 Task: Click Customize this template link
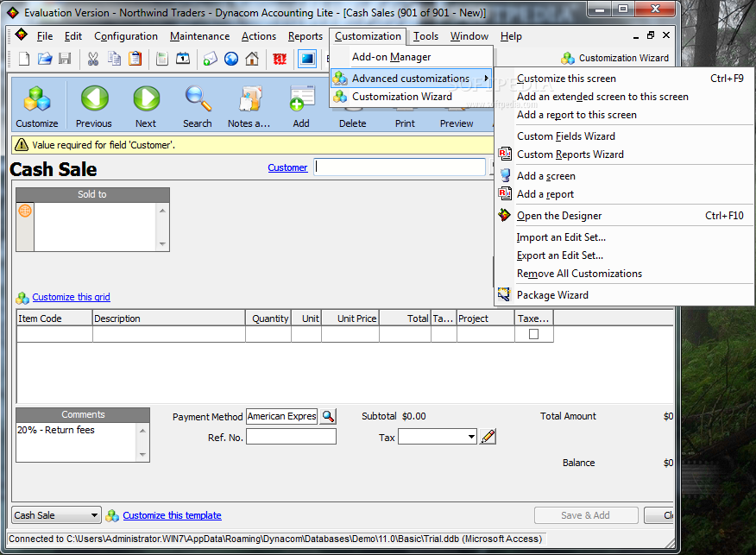tap(172, 515)
